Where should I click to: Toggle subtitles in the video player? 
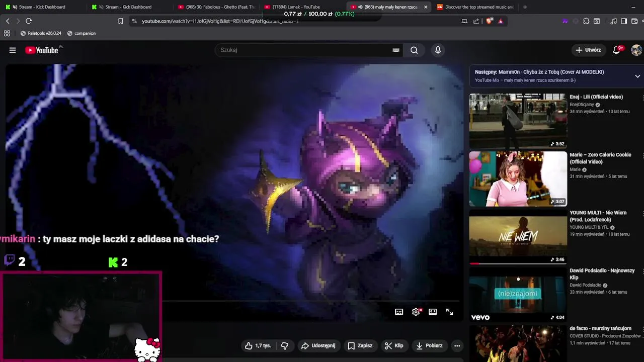coord(399,312)
